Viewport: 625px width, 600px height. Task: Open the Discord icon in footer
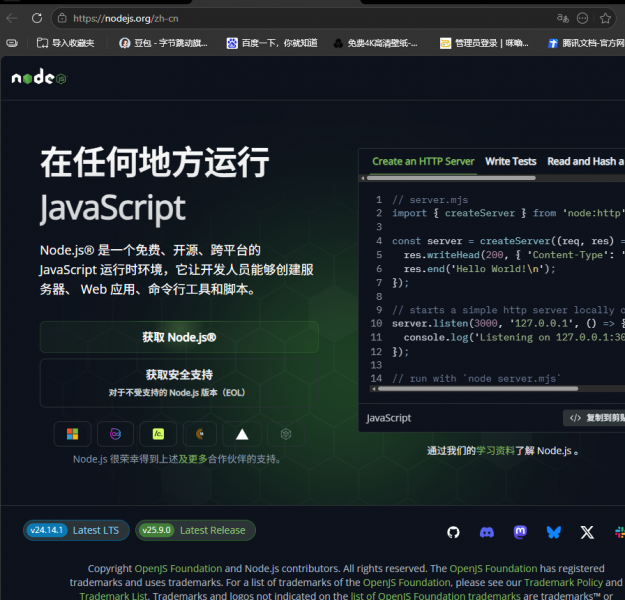click(487, 532)
